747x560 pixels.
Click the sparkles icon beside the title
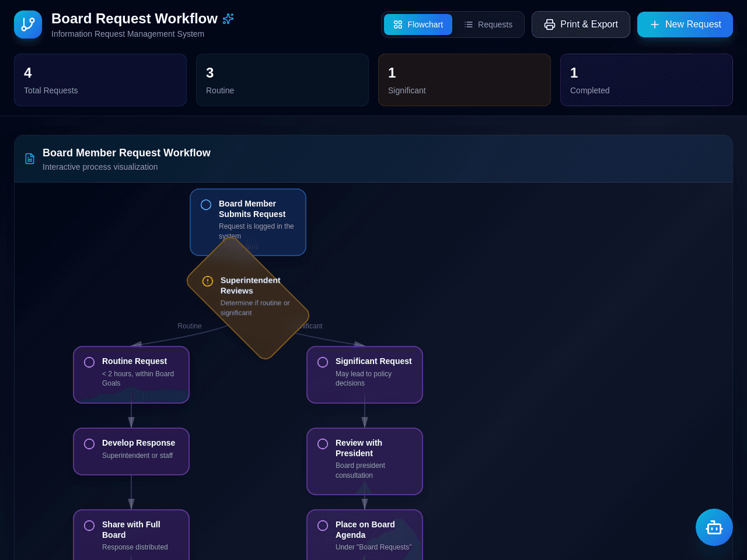point(228,19)
